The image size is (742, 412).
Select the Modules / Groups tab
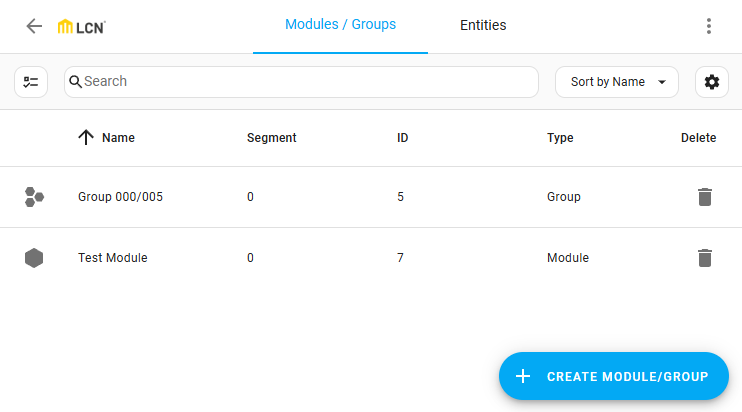(x=340, y=25)
